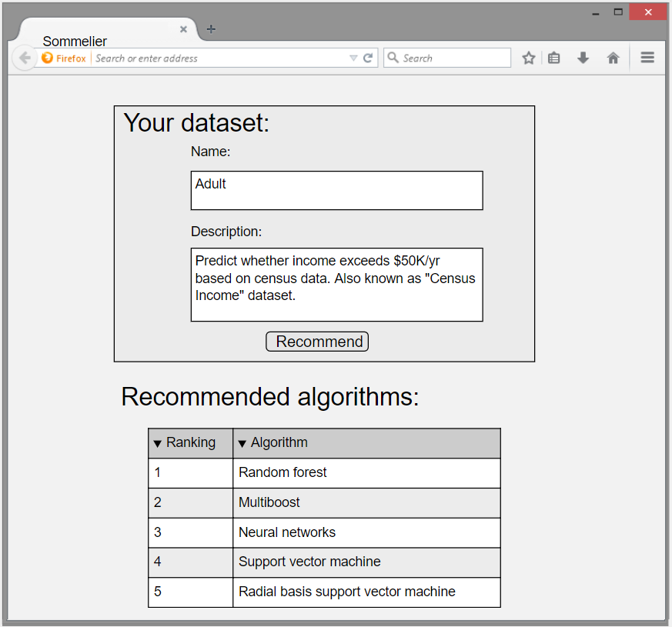The height and width of the screenshot is (627, 672).
Task: Select the Neural networks row
Action: (x=324, y=533)
